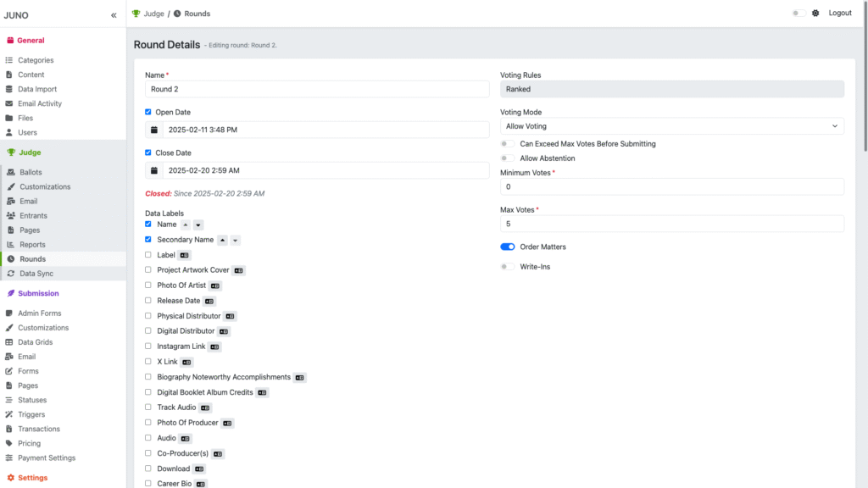Click the Logout link
This screenshot has height=488, width=868.
point(839,14)
